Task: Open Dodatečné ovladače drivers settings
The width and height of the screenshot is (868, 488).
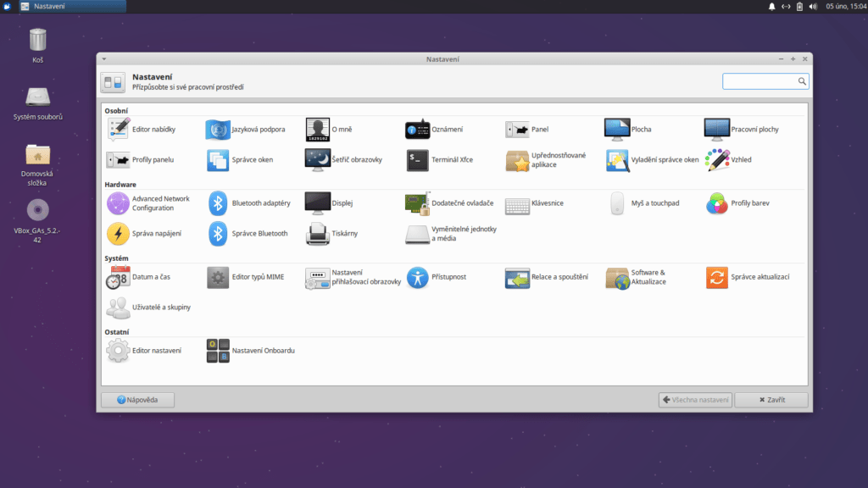Action: pyautogui.click(x=449, y=203)
